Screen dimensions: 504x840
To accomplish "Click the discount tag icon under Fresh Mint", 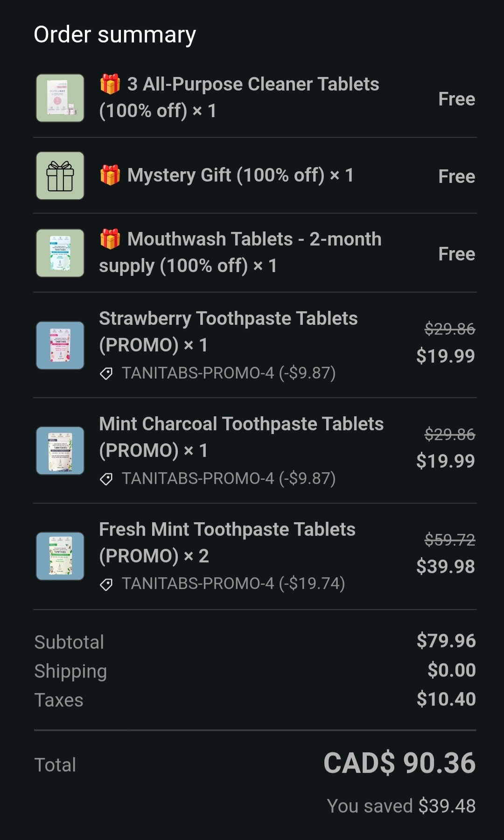I will (106, 584).
